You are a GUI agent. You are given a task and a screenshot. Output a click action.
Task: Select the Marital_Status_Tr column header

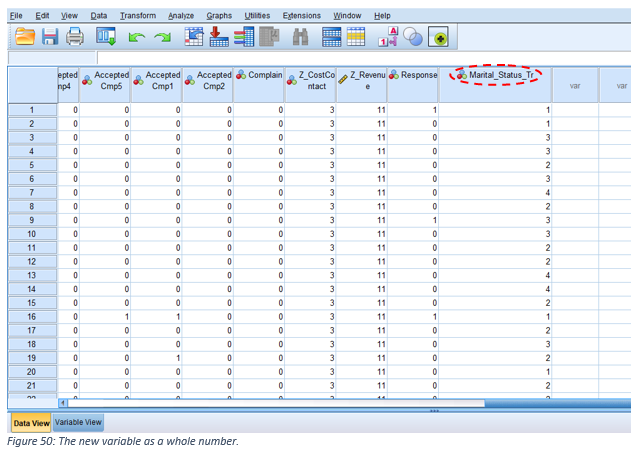point(496,75)
